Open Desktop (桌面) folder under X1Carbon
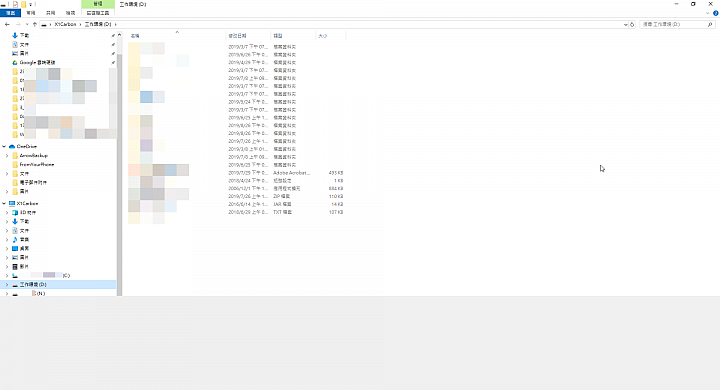 pyautogui.click(x=24, y=249)
